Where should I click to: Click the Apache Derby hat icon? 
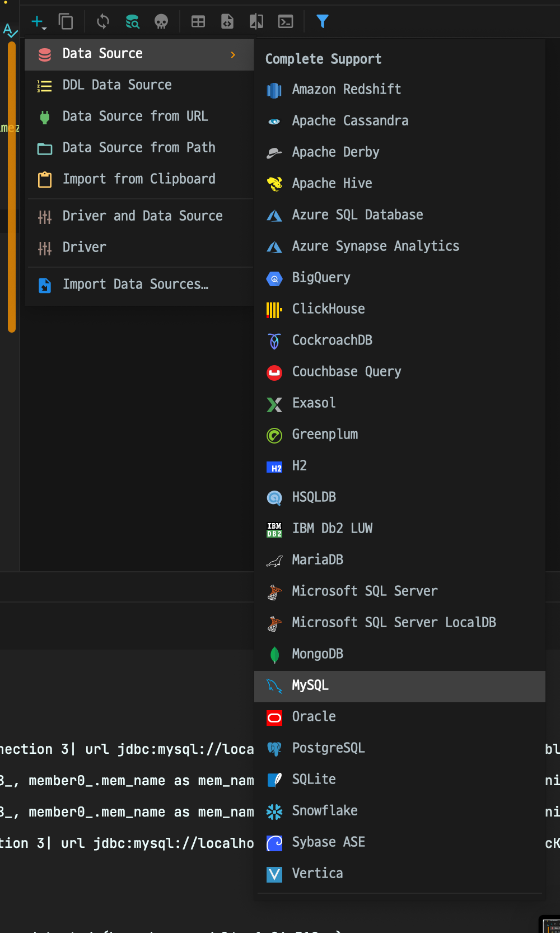[274, 153]
